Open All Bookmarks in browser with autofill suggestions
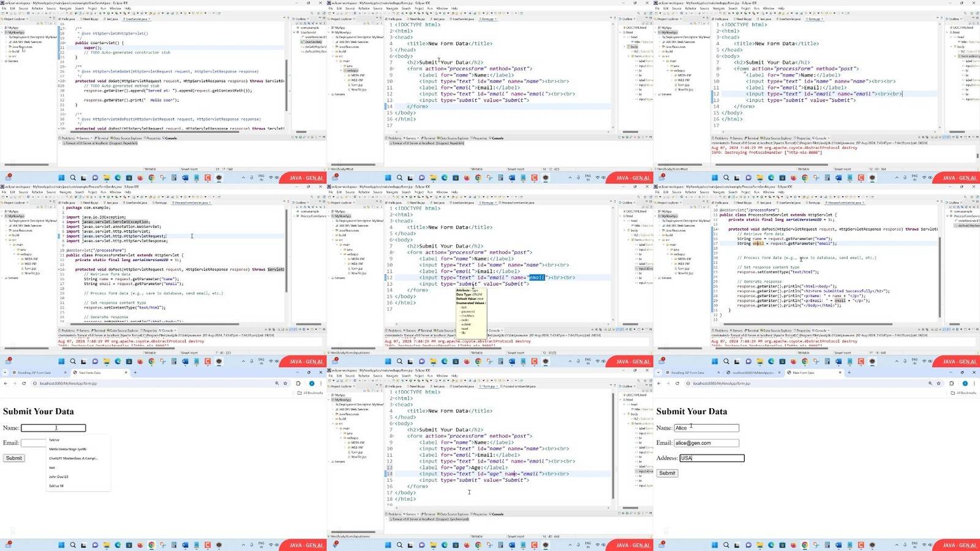This screenshot has height=551, width=980. click(309, 393)
